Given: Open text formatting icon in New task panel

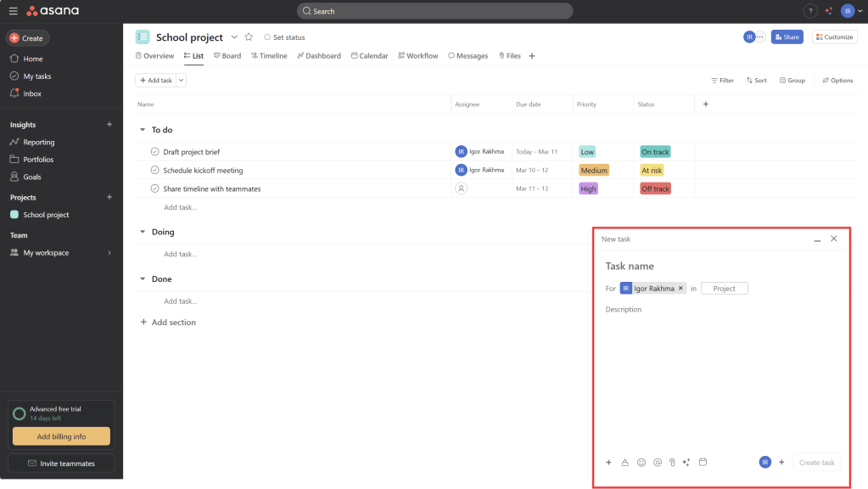Looking at the screenshot, I should click(x=624, y=463).
